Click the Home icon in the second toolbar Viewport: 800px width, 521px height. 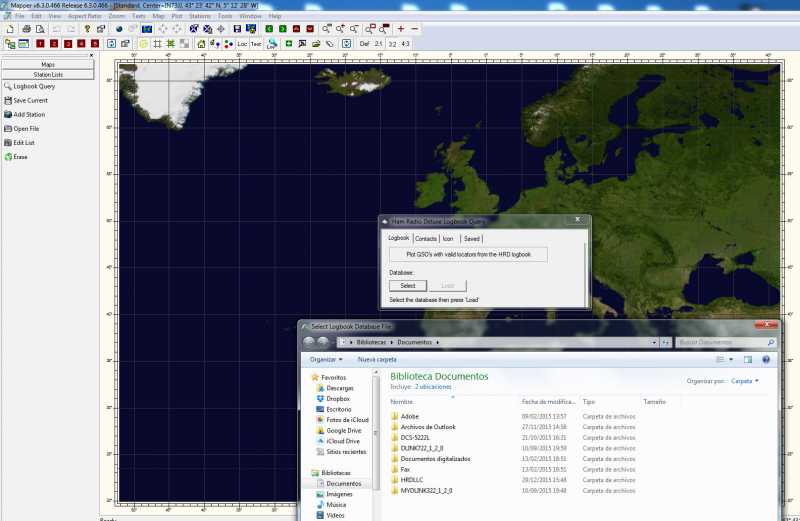(x=202, y=44)
